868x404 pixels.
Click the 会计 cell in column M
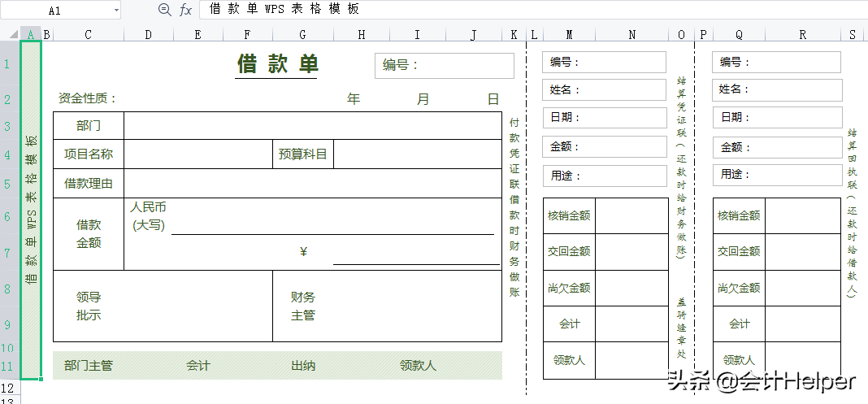(569, 324)
